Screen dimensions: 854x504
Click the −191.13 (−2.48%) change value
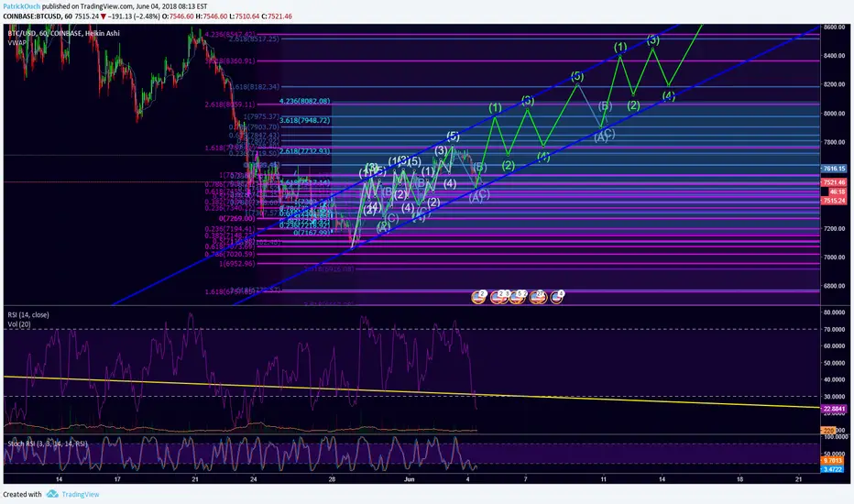pyautogui.click(x=134, y=16)
